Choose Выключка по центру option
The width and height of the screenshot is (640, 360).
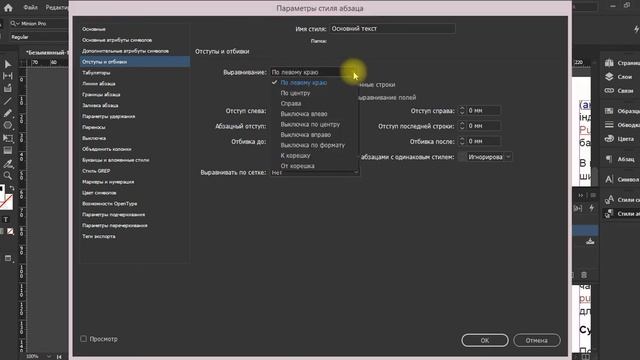click(310, 124)
